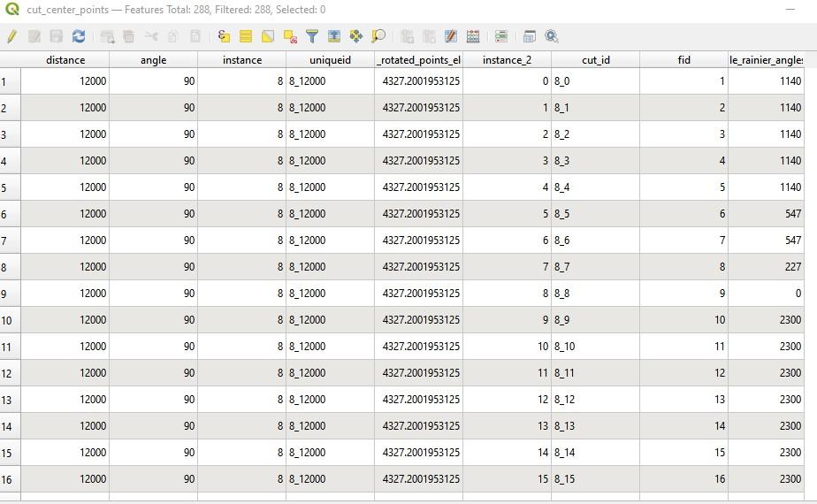Click the value '2300' in row 10

point(790,319)
